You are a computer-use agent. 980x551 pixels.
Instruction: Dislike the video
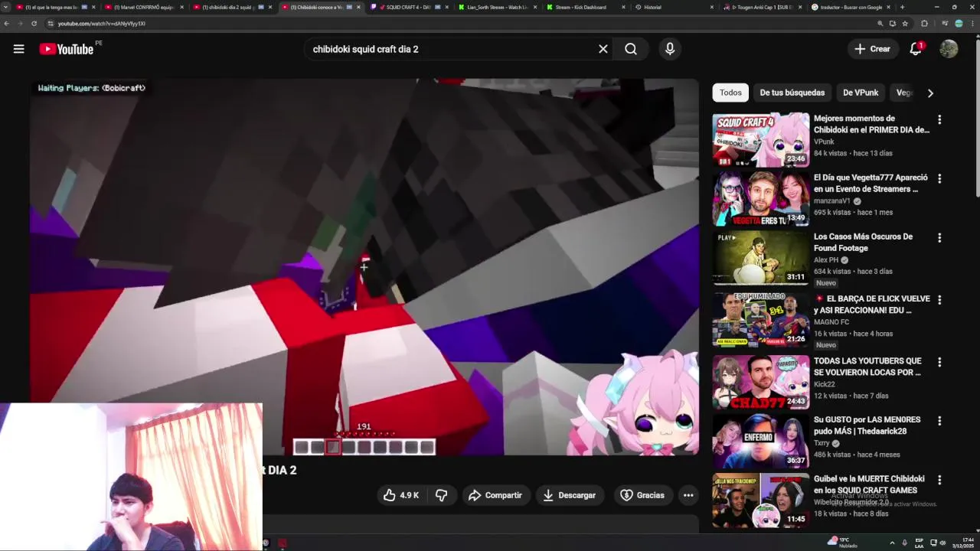(x=442, y=495)
